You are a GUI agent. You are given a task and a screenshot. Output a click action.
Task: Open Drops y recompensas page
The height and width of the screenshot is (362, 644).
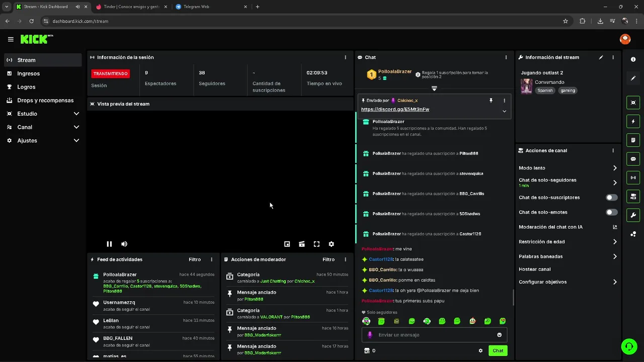click(x=43, y=101)
